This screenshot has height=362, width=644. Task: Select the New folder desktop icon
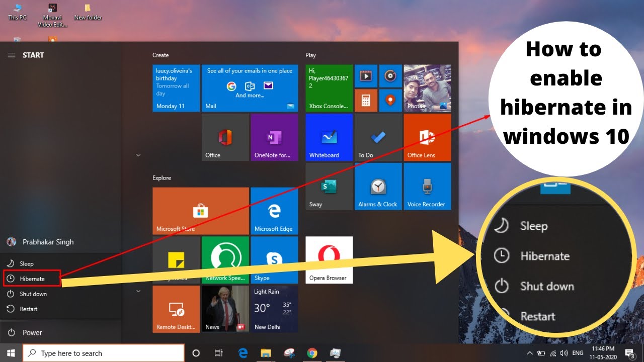point(88,12)
